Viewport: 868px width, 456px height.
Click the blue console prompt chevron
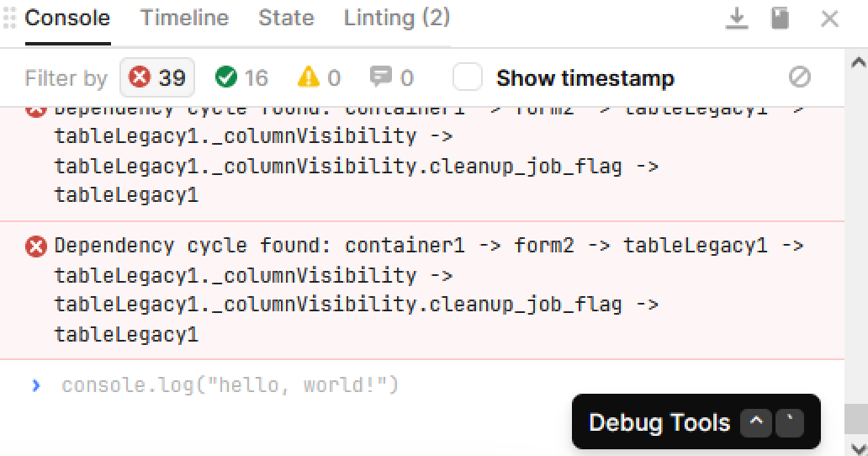[x=36, y=385]
